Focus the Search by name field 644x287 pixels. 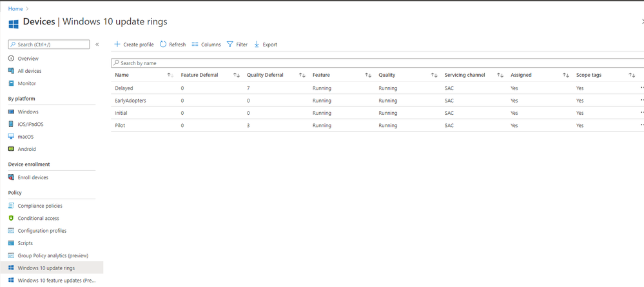click(x=378, y=63)
